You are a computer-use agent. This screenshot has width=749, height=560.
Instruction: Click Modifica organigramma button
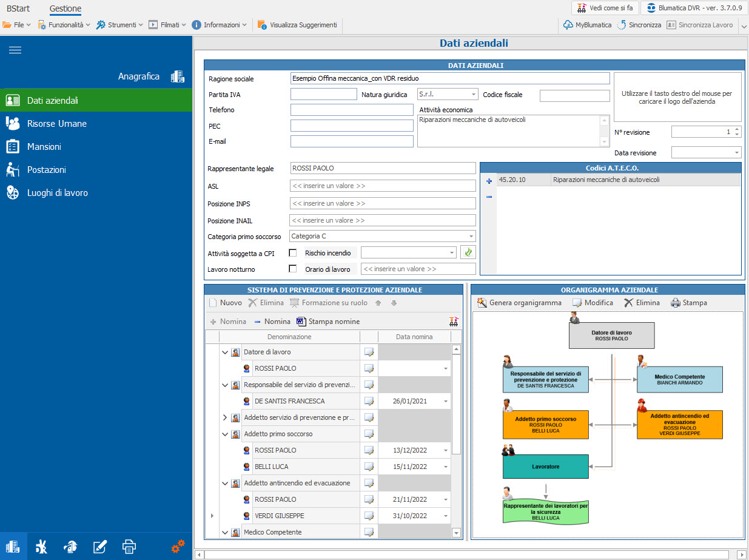pyautogui.click(x=593, y=303)
